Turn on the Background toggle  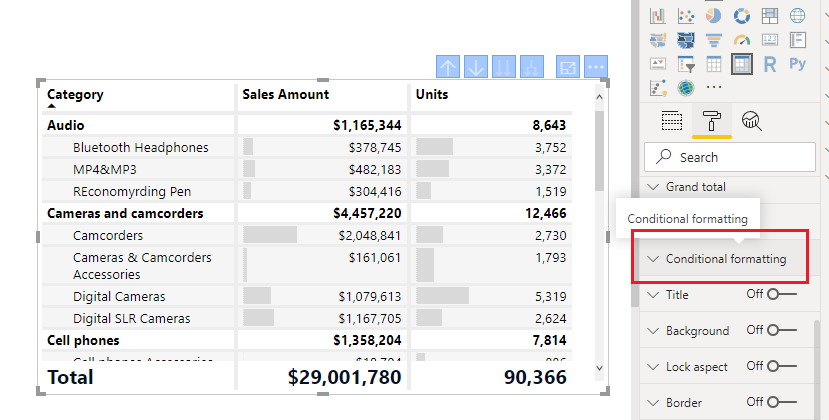coord(781,330)
